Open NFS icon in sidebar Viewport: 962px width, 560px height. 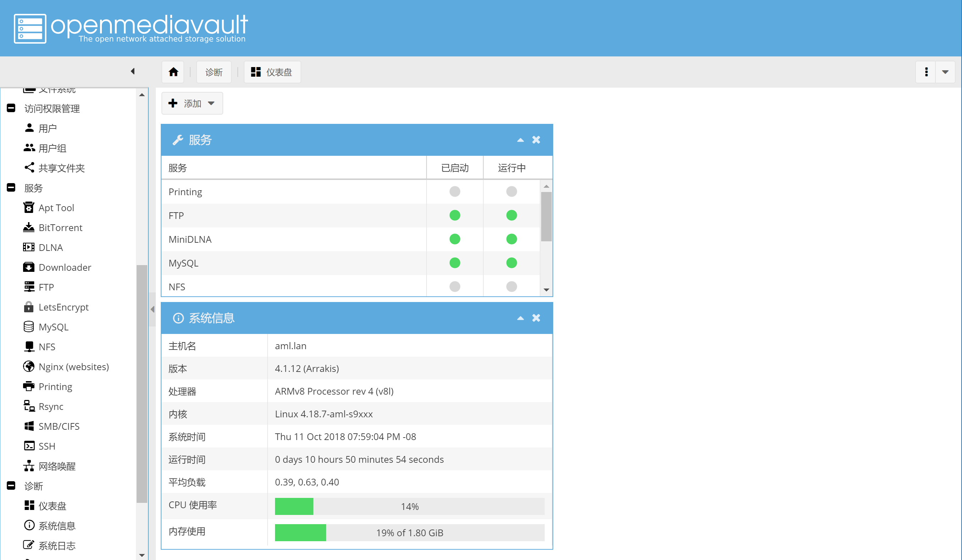point(29,347)
